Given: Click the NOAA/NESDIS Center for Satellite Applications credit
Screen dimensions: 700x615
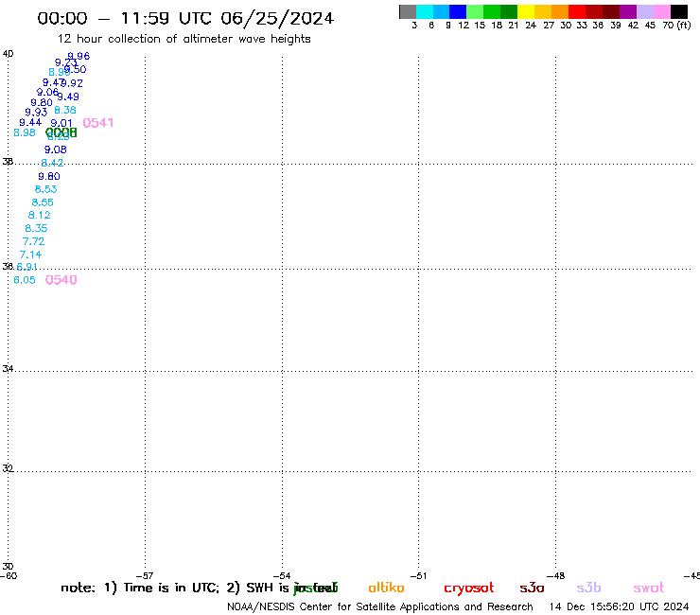Looking at the screenshot, I should 380,607.
